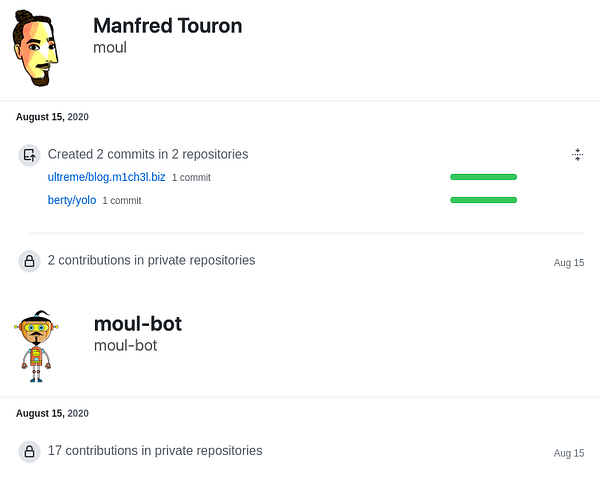Open the berty/yolo repository link
This screenshot has height=498, width=600.
(72, 200)
